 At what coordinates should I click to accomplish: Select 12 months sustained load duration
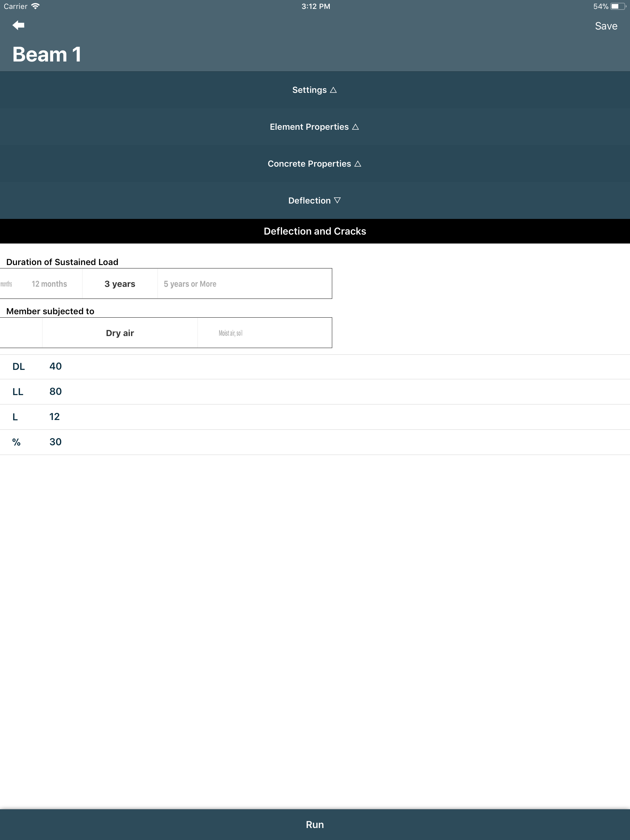50,284
